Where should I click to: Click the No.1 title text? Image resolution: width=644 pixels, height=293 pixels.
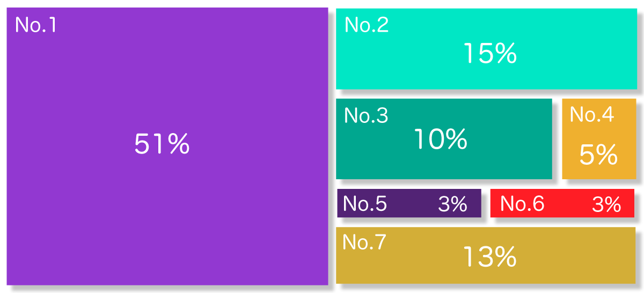36,25
